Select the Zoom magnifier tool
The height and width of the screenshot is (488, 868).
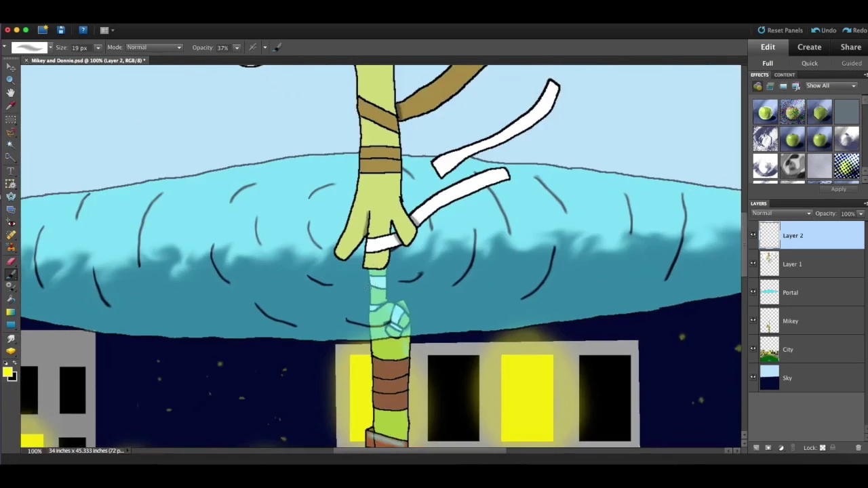pyautogui.click(x=11, y=80)
